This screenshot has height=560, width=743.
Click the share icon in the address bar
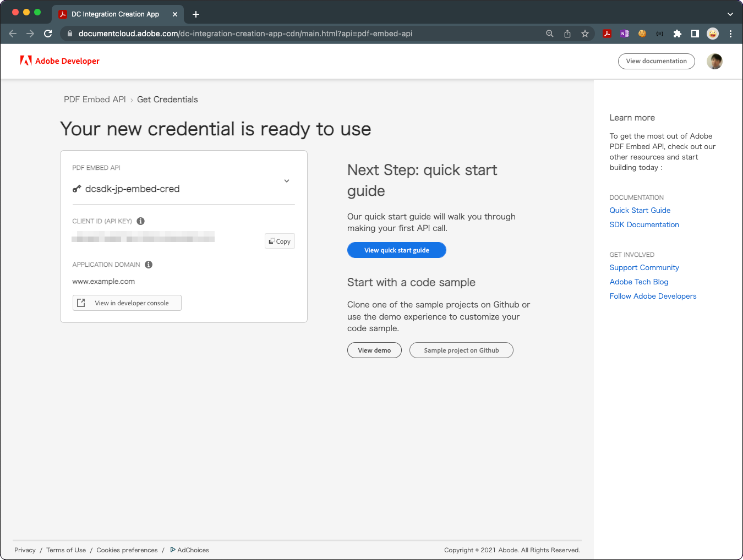(567, 34)
